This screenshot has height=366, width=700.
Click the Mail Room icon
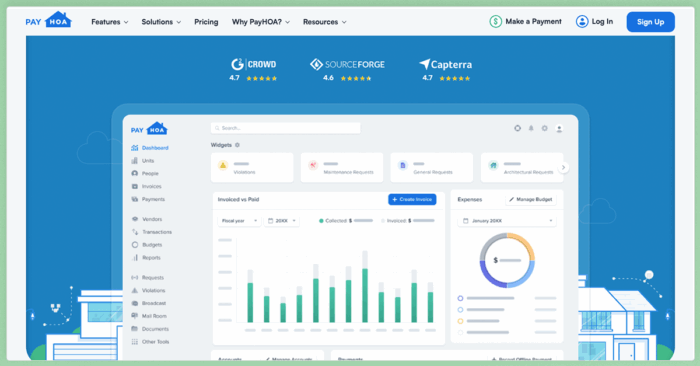point(134,316)
